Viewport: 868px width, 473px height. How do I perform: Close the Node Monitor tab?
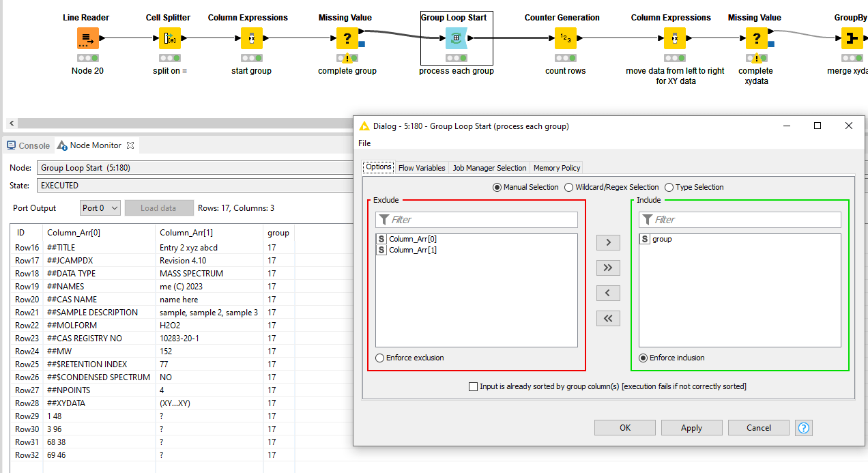[x=130, y=145]
